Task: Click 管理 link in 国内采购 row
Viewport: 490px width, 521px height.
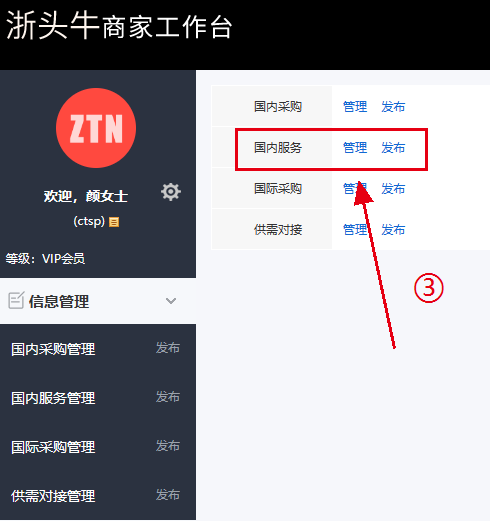Action: pos(355,107)
